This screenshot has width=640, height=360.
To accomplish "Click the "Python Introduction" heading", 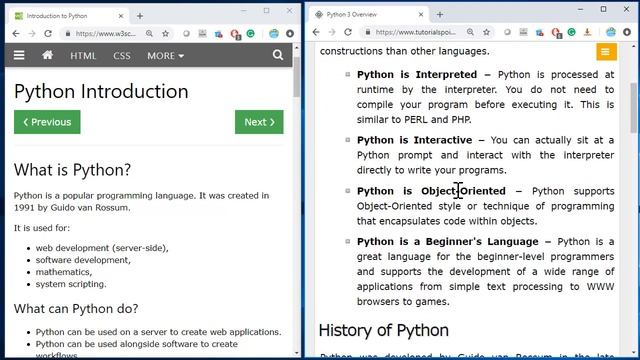I will (101, 91).
